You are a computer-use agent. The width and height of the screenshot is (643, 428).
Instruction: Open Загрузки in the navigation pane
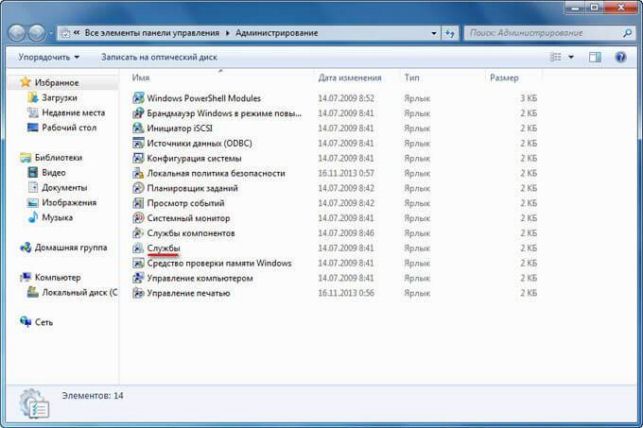pos(59,98)
